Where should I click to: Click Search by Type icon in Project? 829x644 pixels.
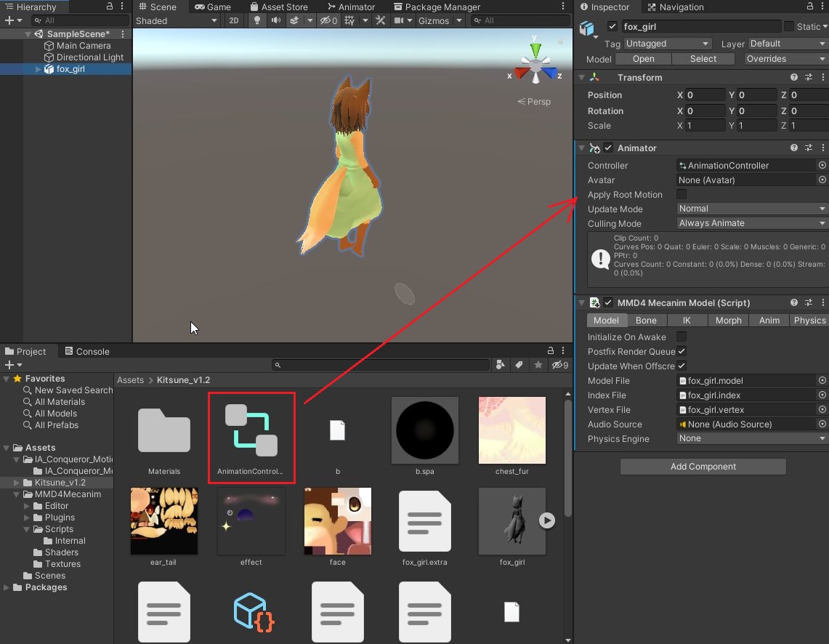[500, 365]
